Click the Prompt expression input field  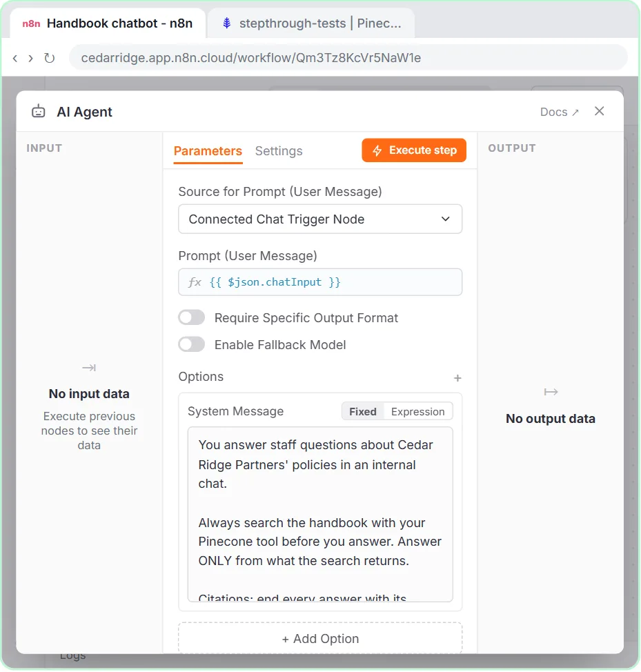pos(320,282)
